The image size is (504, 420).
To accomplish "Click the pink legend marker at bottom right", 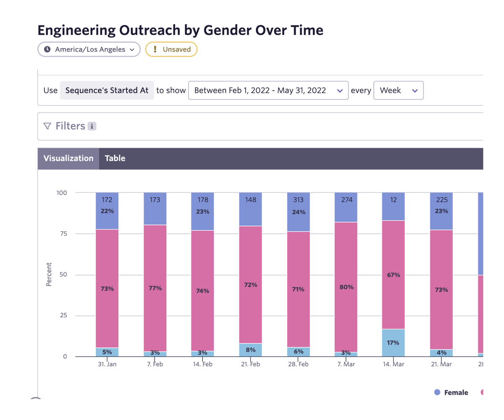I will point(482,392).
